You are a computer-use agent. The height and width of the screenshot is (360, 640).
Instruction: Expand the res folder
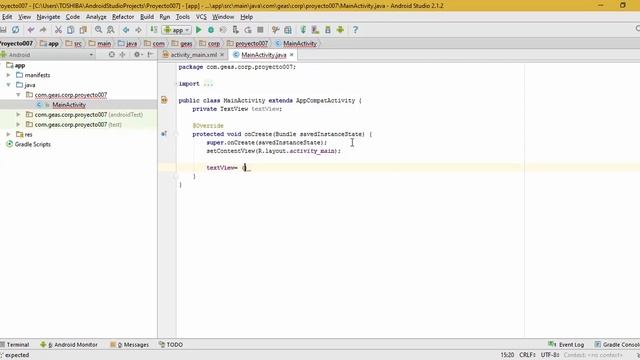pyautogui.click(x=9, y=134)
